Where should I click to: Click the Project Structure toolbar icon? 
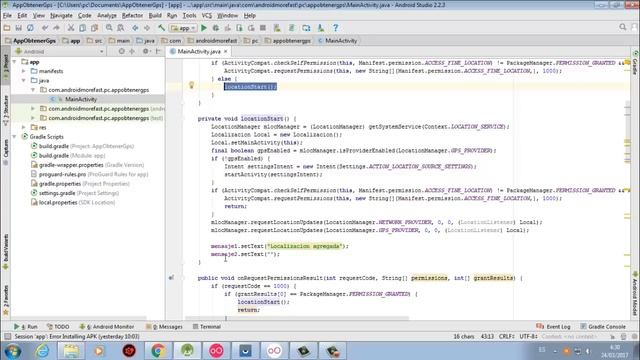(x=306, y=28)
